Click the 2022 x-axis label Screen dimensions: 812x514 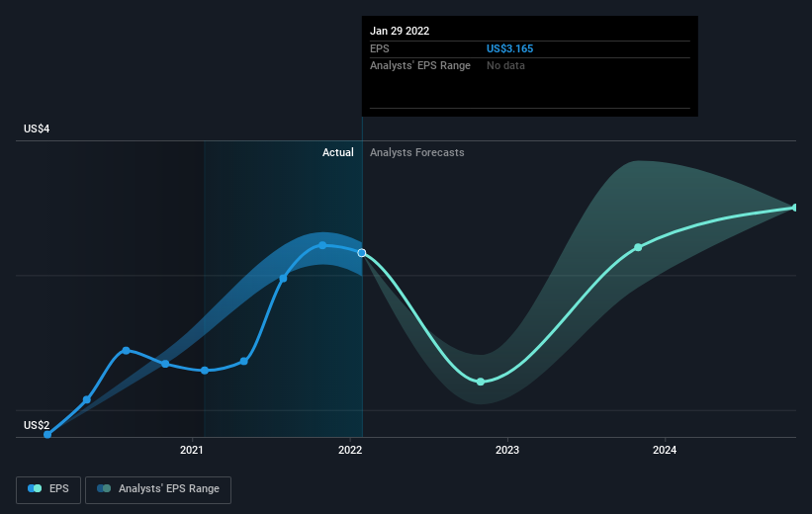click(350, 450)
